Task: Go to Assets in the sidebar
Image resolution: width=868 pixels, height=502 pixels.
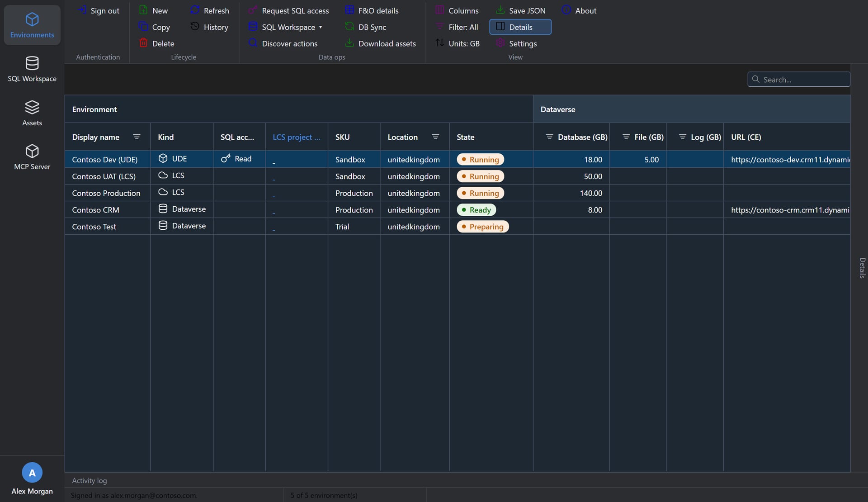Action: [32, 113]
